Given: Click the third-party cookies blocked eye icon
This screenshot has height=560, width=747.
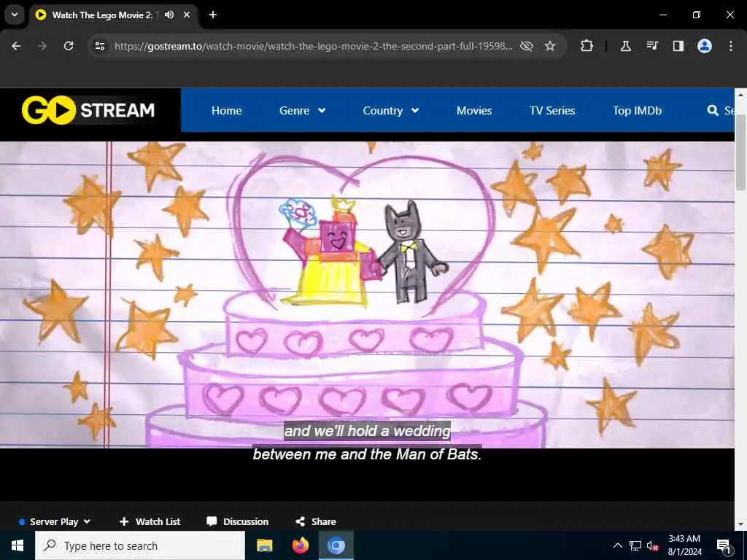Looking at the screenshot, I should click(x=527, y=46).
